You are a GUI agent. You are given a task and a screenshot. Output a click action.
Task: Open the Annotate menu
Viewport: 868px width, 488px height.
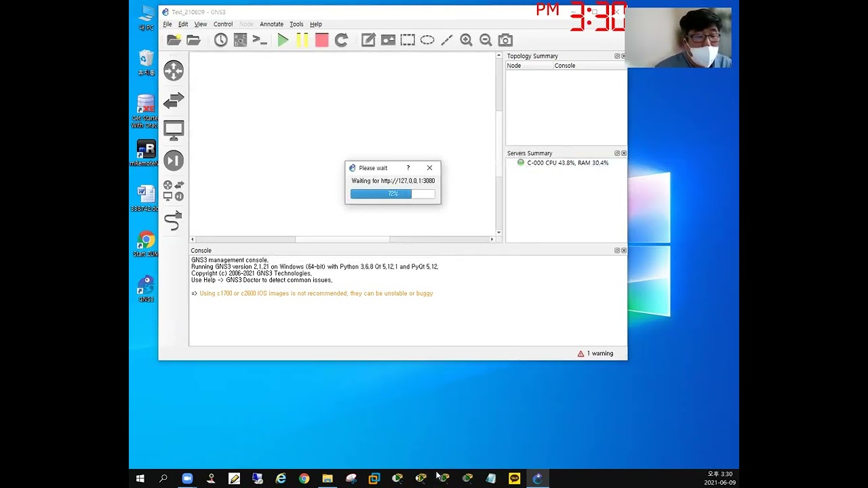coord(271,24)
